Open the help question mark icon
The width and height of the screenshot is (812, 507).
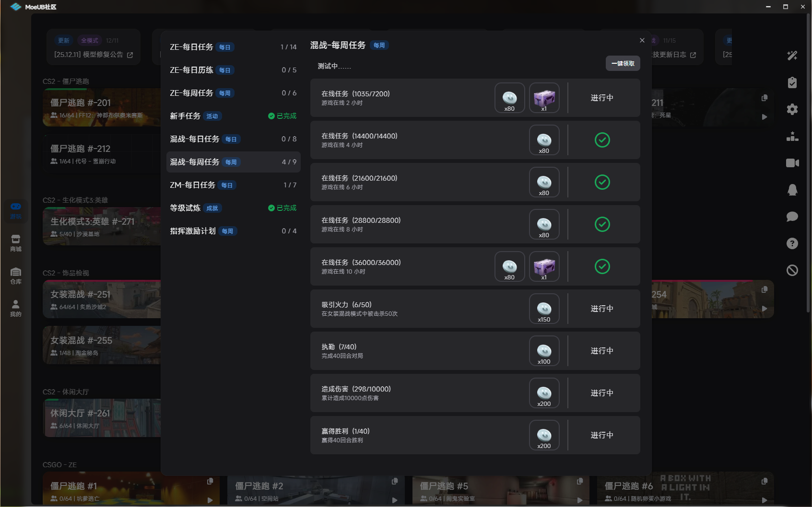(792, 243)
